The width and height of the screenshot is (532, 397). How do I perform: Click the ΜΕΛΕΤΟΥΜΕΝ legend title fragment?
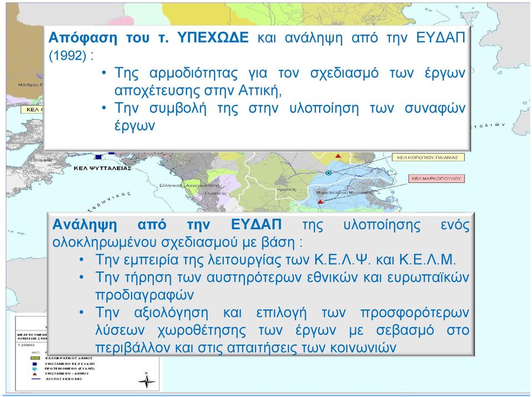(32, 335)
